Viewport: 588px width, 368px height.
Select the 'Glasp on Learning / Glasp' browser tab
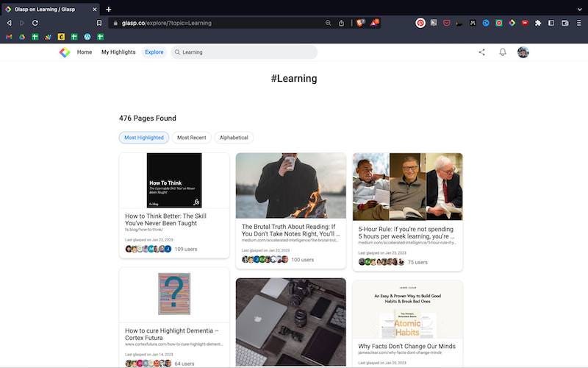click(x=51, y=9)
